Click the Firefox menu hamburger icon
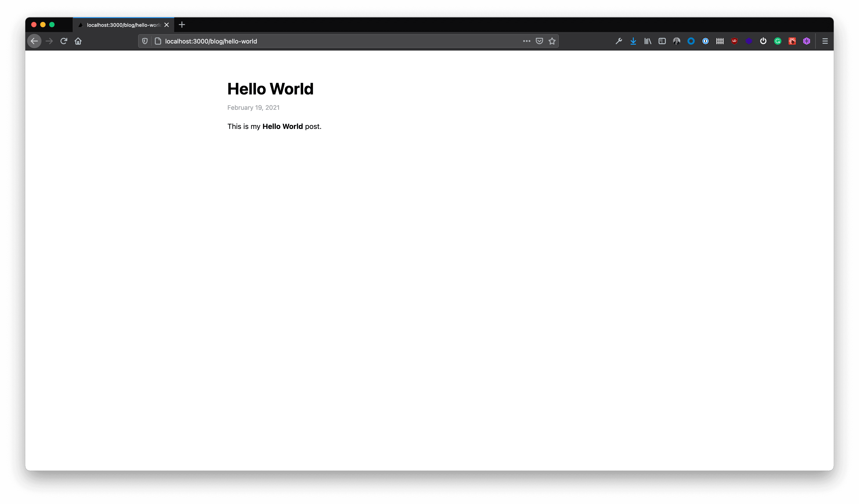 825,41
